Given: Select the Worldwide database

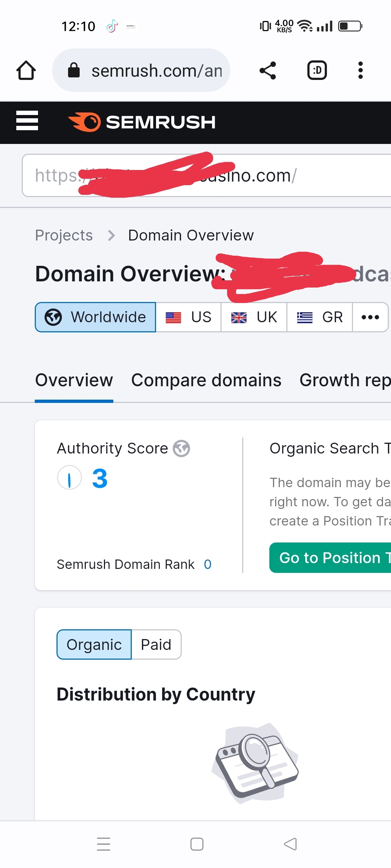Looking at the screenshot, I should pyautogui.click(x=96, y=317).
